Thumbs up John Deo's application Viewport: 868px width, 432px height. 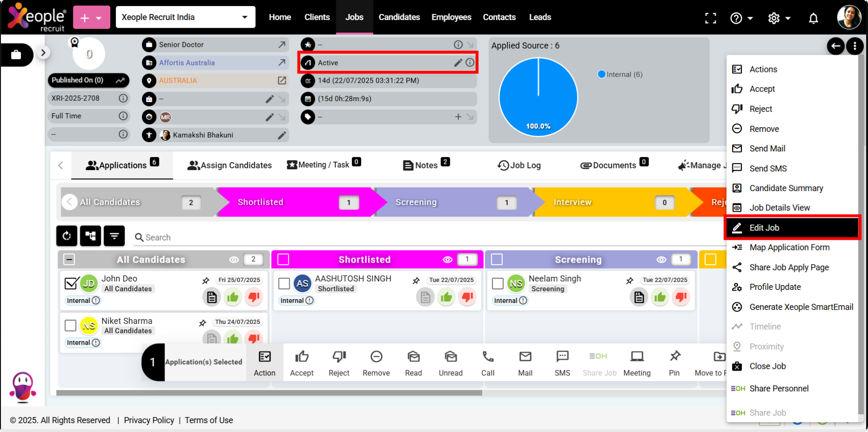point(233,297)
